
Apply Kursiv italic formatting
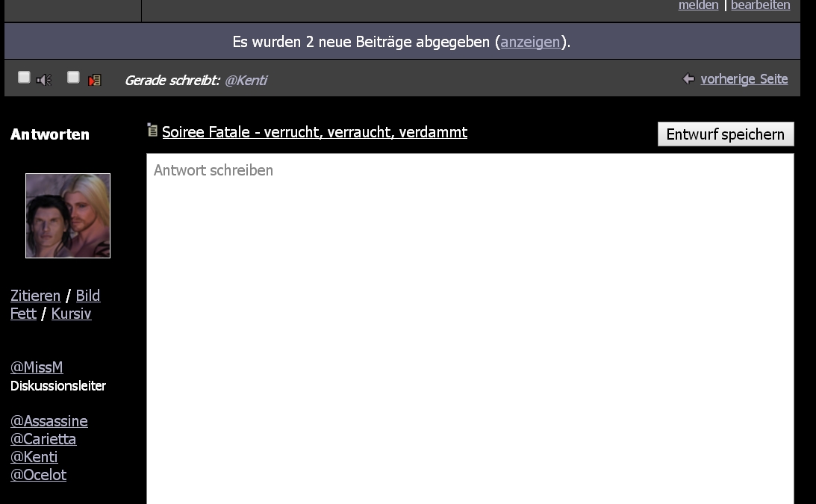[x=71, y=314]
